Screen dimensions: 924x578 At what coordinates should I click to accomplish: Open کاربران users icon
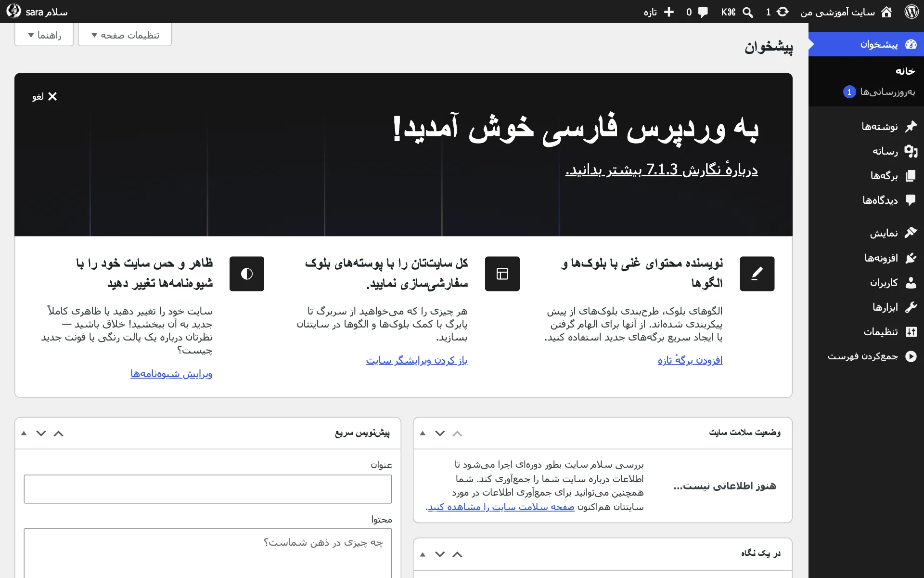click(x=911, y=282)
